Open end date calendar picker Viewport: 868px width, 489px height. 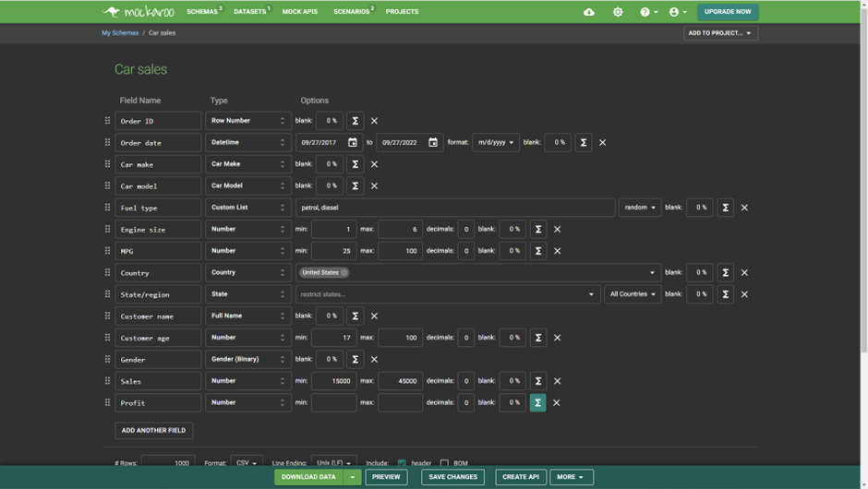point(433,142)
